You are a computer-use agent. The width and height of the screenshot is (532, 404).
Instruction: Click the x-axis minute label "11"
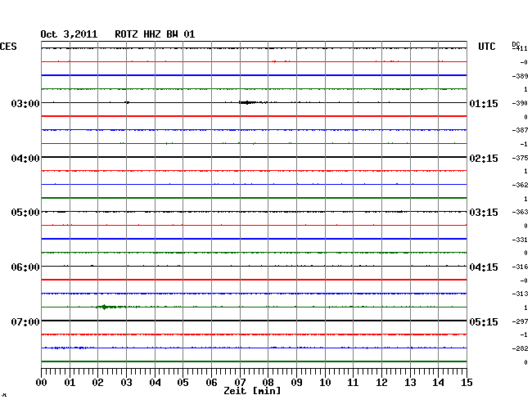click(x=353, y=383)
